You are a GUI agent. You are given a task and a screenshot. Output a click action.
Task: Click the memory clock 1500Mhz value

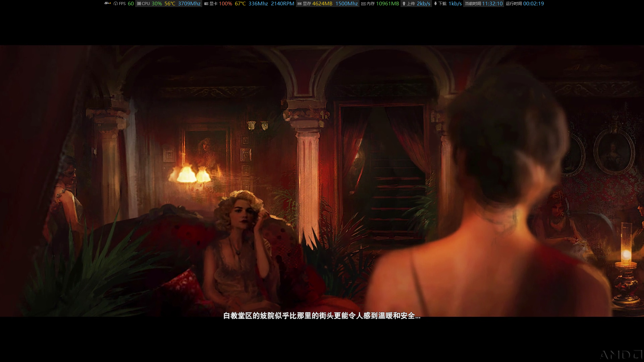346,4
